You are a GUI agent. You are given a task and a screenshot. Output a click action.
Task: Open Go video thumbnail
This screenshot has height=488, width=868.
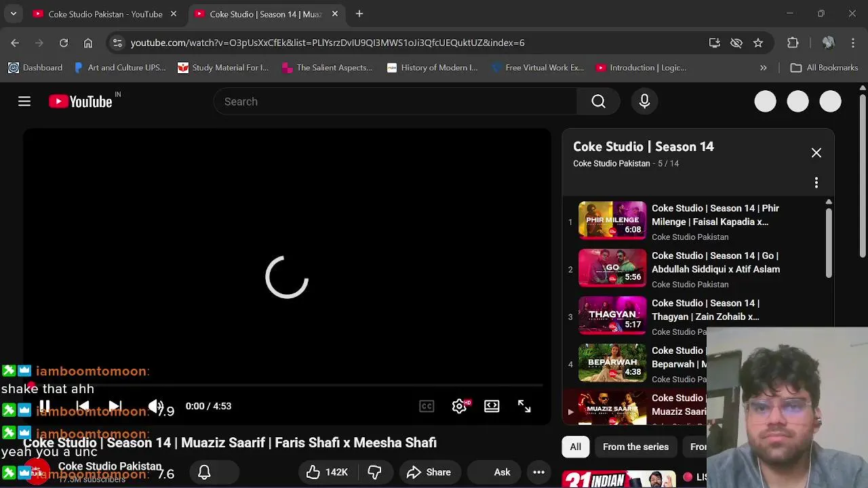(x=612, y=268)
